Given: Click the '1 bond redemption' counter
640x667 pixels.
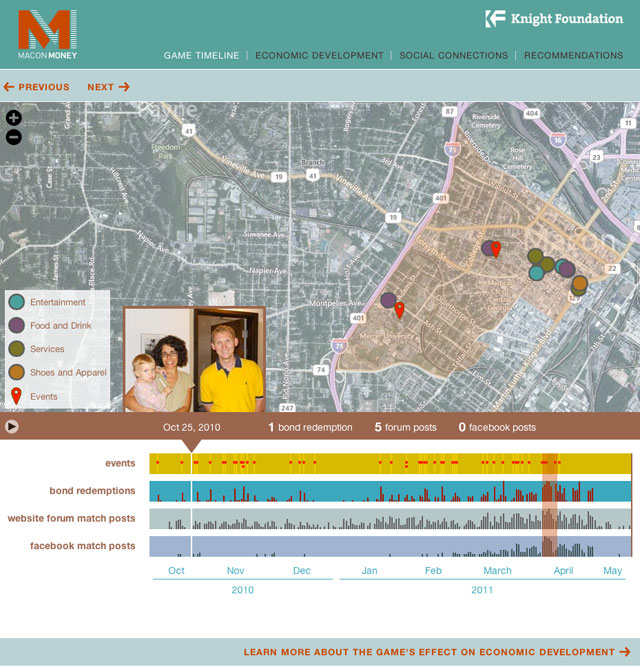Looking at the screenshot, I should point(310,427).
